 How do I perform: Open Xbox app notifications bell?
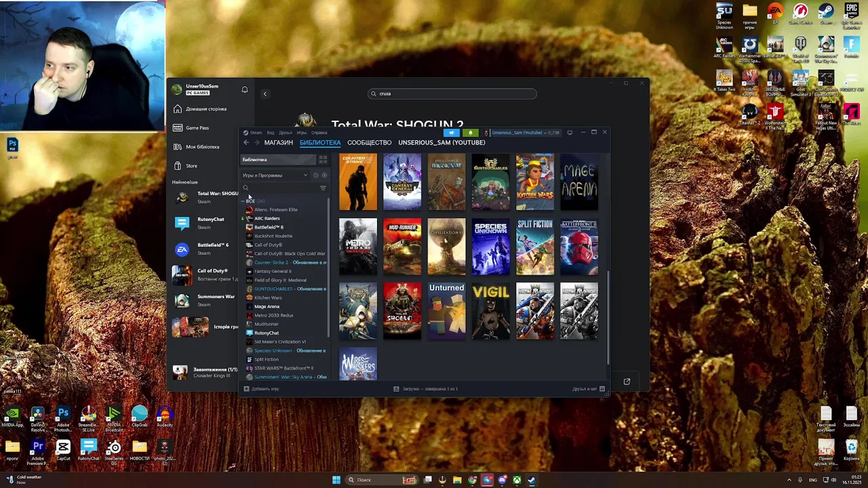pos(245,89)
